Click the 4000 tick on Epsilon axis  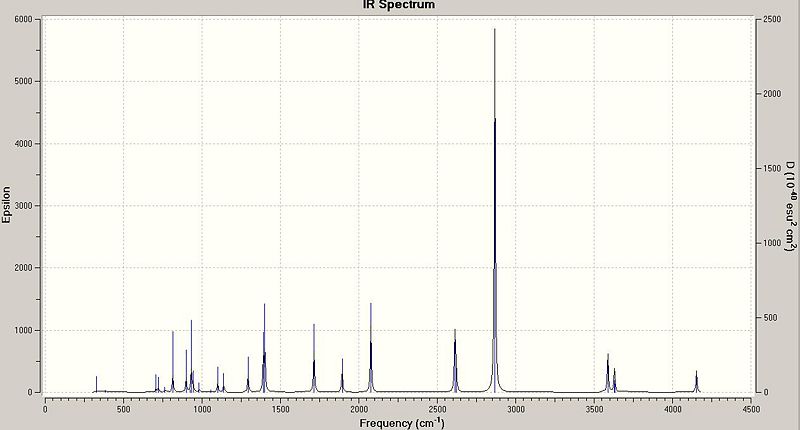click(x=23, y=144)
